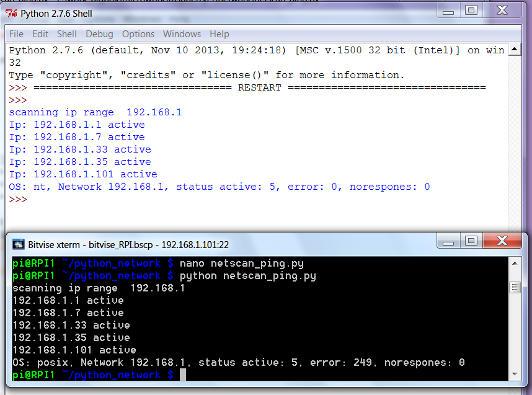Viewport: 532px width, 395px height.
Task: Open the Options menu
Action: (138, 34)
